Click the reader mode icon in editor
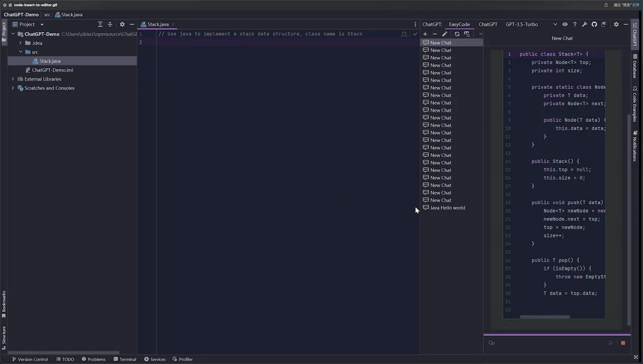This screenshot has width=643, height=364. [404, 34]
